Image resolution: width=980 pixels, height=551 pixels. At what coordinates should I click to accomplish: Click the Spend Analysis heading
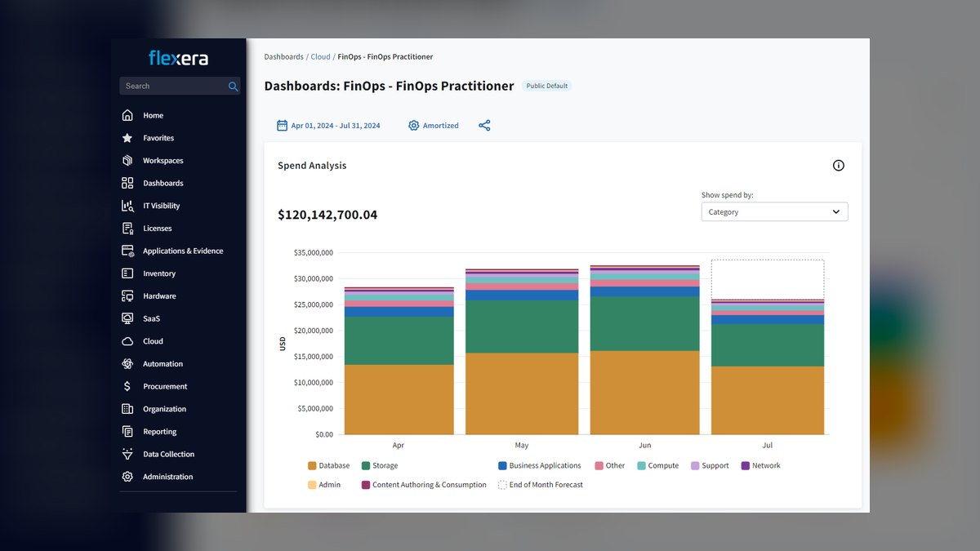tap(312, 166)
